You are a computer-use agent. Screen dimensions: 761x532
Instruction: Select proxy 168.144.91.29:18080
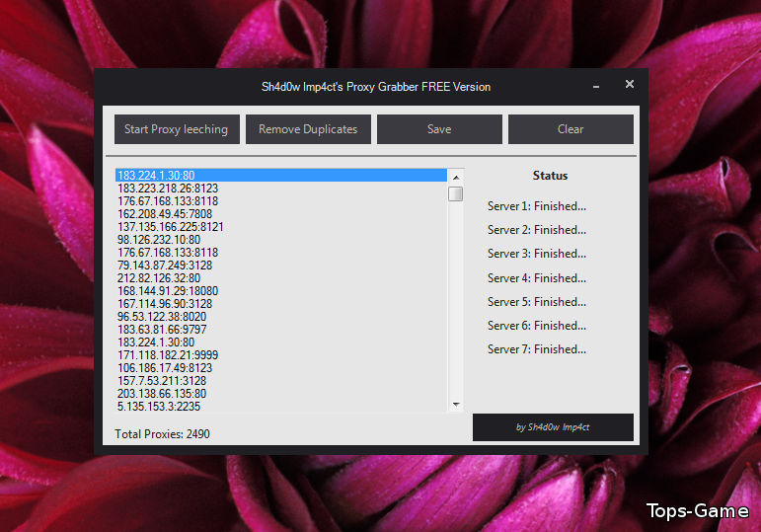168,291
